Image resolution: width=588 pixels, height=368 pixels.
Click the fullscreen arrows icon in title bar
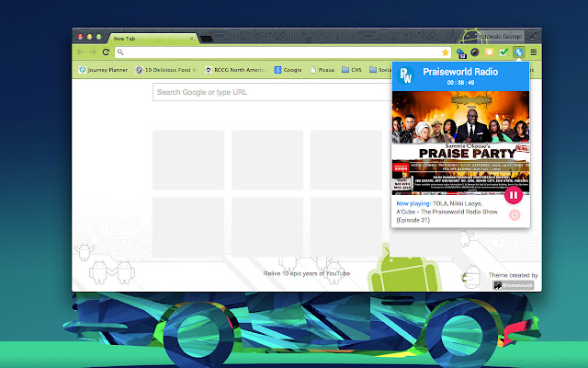(x=533, y=37)
